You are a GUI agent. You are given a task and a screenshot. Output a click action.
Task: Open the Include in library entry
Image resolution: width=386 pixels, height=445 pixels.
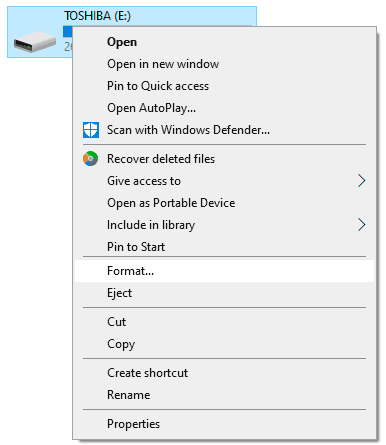tap(224, 225)
